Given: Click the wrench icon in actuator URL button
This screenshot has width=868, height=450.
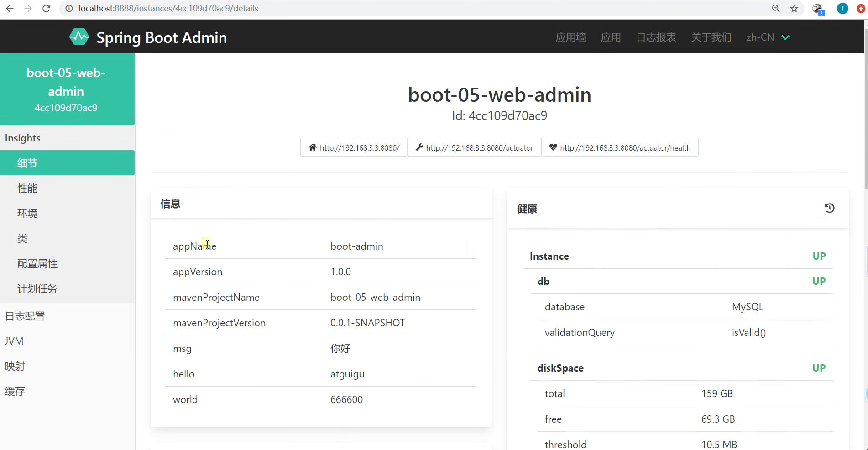Looking at the screenshot, I should click(x=419, y=147).
